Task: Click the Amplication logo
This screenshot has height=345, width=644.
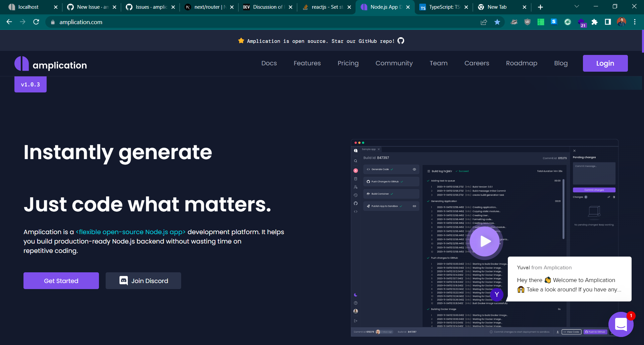Action: point(51,64)
